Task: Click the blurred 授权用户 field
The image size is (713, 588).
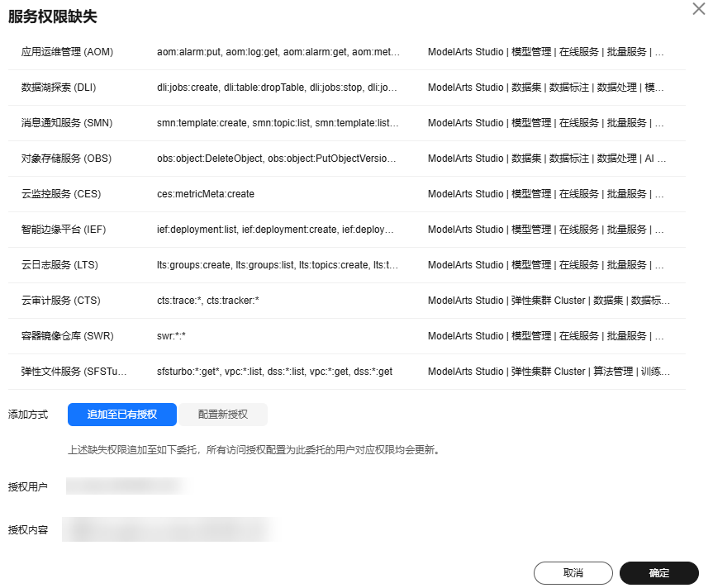Action: (x=127, y=486)
